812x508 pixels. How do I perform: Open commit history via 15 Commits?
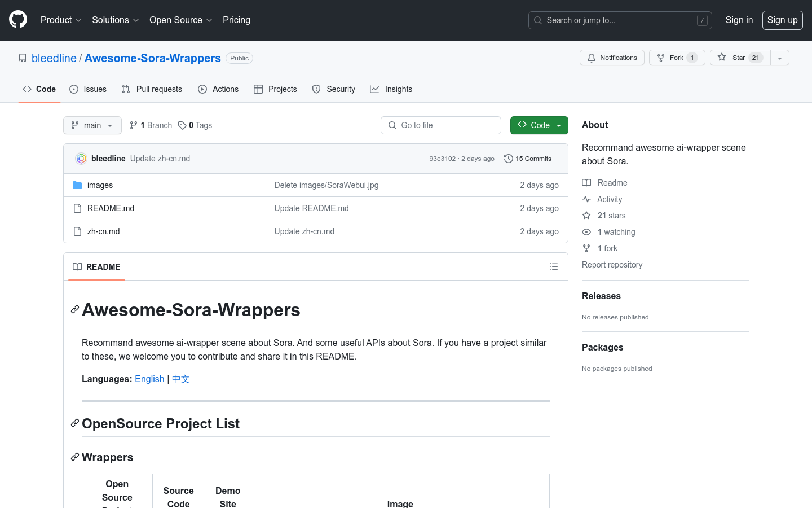[528, 159]
